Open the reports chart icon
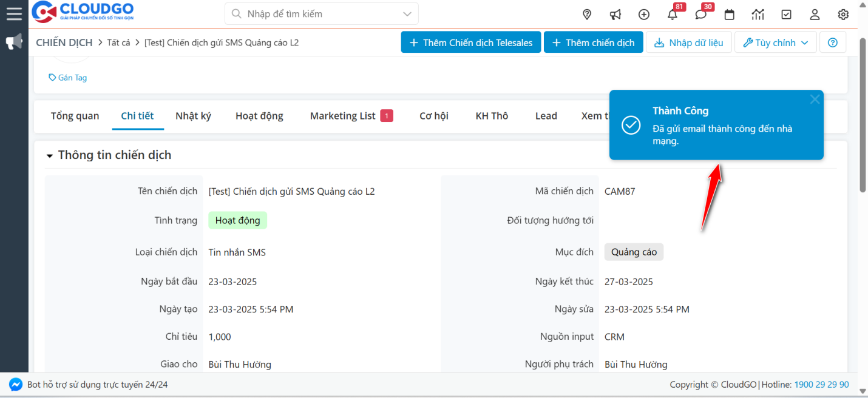868x398 pixels. [x=758, y=15]
